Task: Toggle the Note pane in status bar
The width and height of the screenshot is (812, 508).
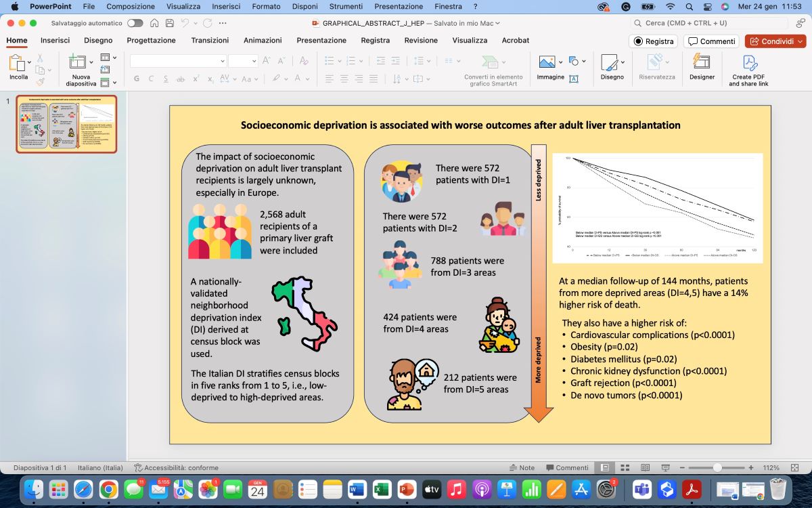Action: 522,467
